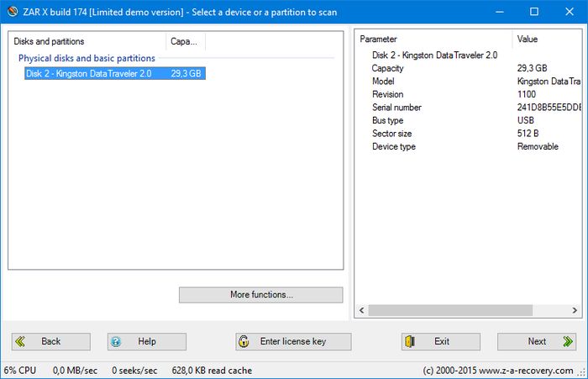Click the Help globe icon
This screenshot has height=379, width=588.
click(117, 341)
